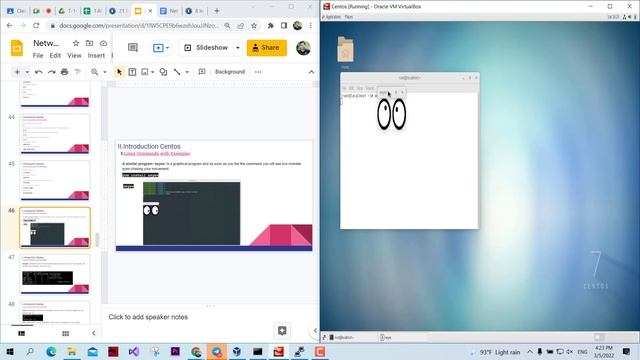Click the cloud document status icon
The height and width of the screenshot is (360, 640).
coord(103,43)
